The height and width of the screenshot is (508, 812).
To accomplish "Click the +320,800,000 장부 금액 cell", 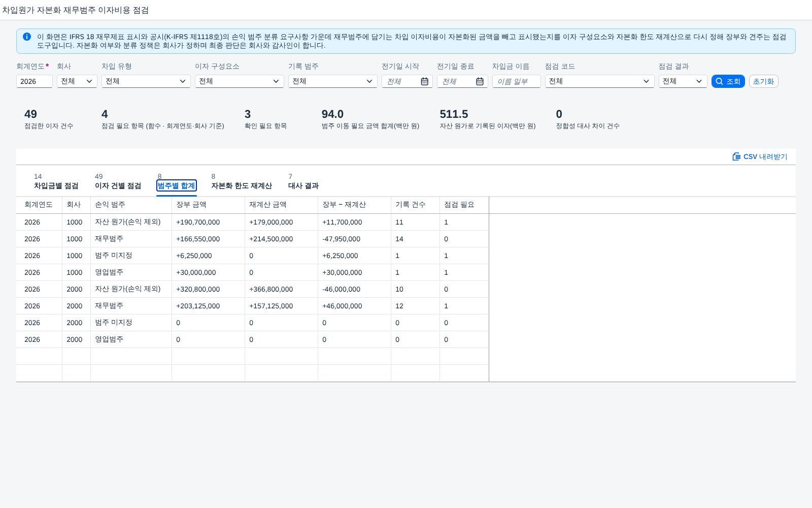I will click(208, 289).
